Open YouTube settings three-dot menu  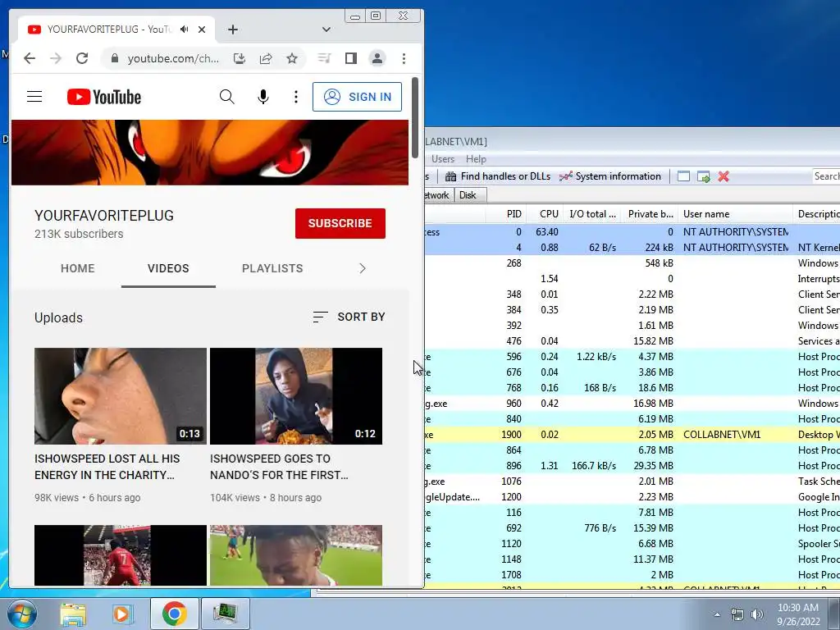(x=295, y=97)
